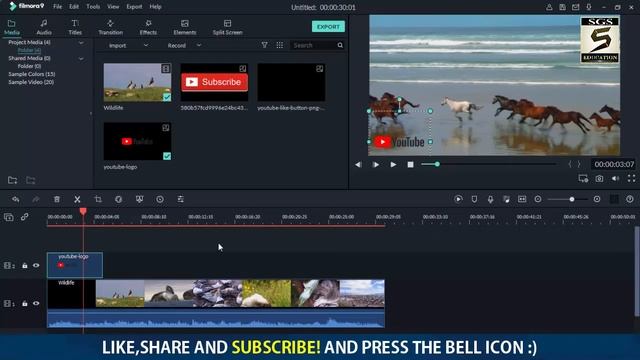Select the youtube-logo timeline clip
Screen dimensions: 640x360
(75, 265)
